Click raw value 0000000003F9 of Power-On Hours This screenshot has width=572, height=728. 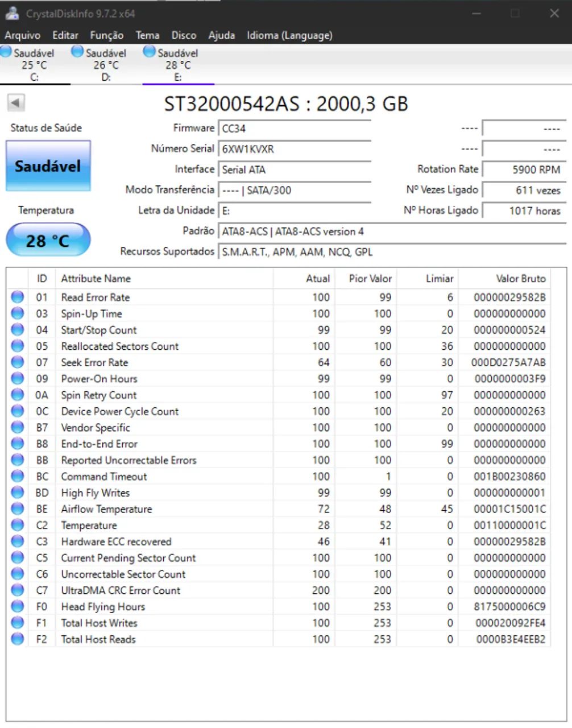509,379
